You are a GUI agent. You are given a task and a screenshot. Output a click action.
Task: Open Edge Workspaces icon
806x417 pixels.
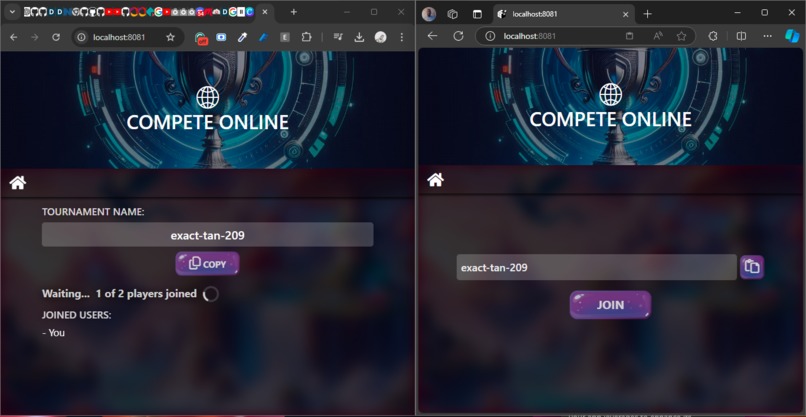[x=452, y=14]
